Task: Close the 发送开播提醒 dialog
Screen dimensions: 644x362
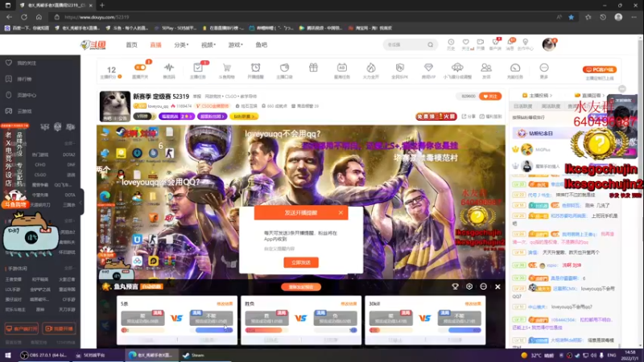Action: pos(341,212)
